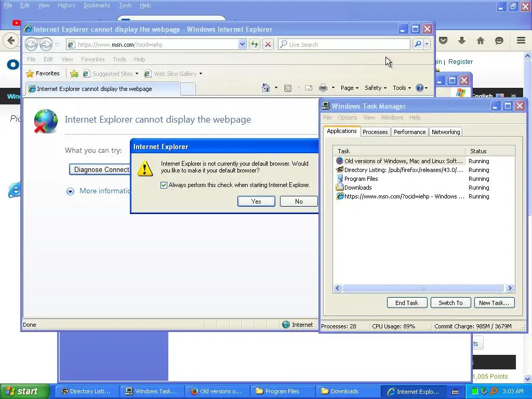This screenshot has height=399, width=532.
Task: Click Firefox Pocket icon in toolbar
Action: [443, 41]
